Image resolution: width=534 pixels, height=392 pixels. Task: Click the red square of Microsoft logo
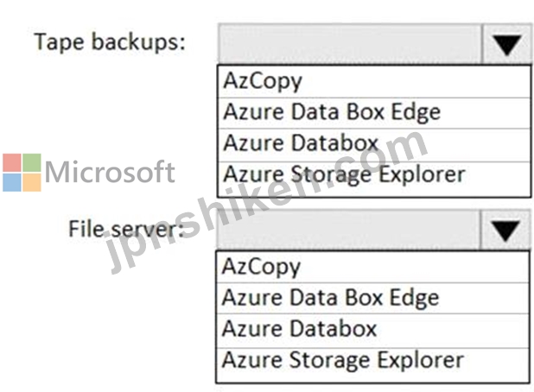(12, 162)
